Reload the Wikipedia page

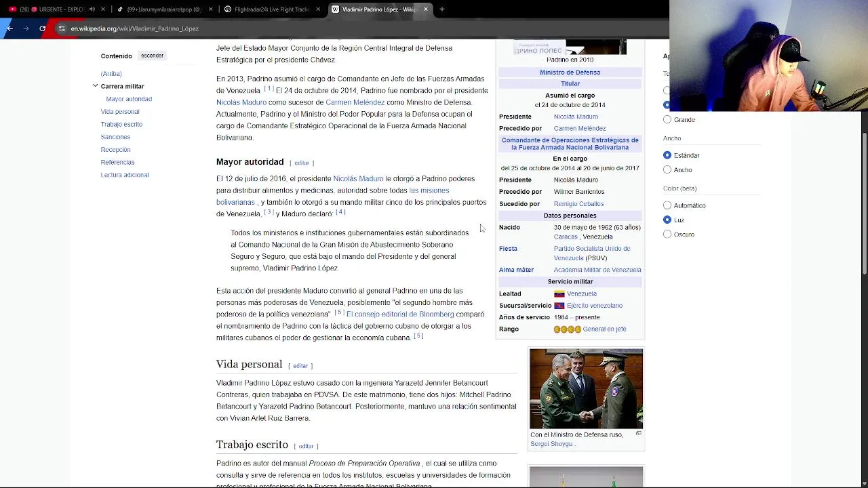(42, 28)
